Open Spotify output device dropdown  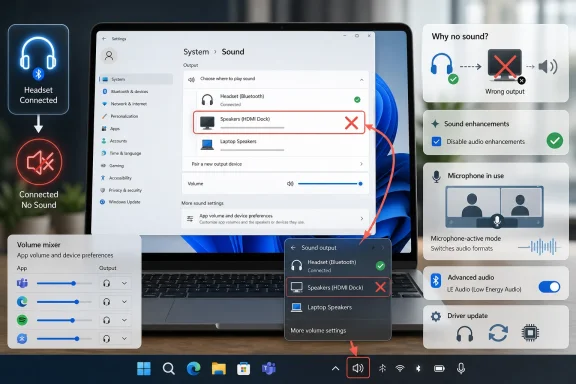click(x=115, y=320)
